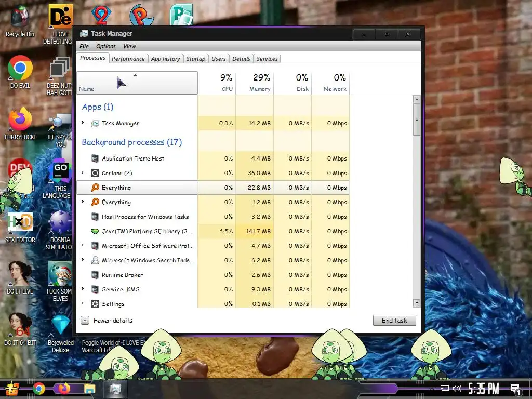Open the I LOVE DETECTING desktop icon
This screenshot has width=532, height=399.
tap(60, 24)
